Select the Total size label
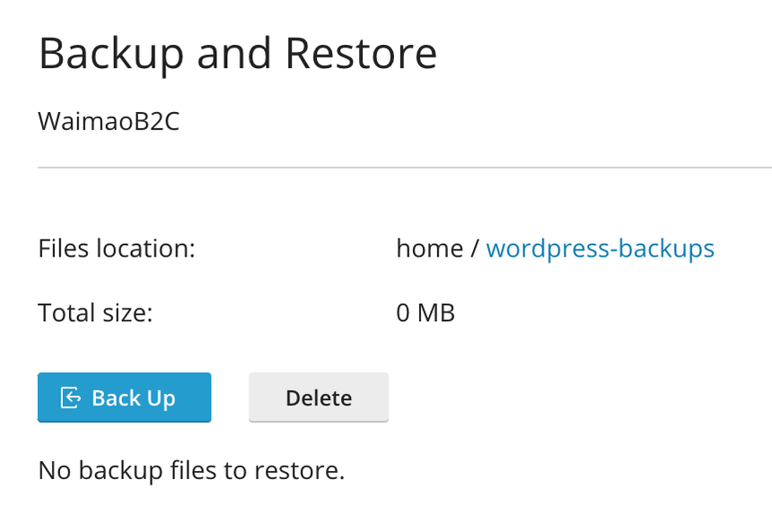Screen dimensions: 772x532 click(97, 313)
